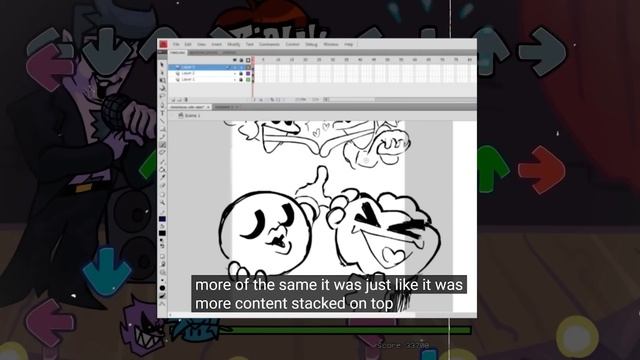The image size is (640, 360).
Task: Select the Eraser tool
Action: 162,186
